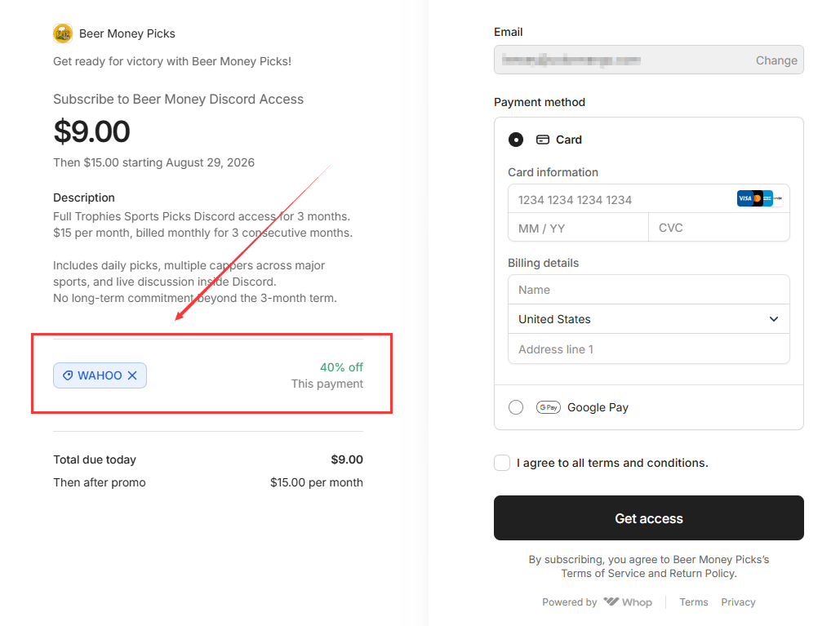Click the MM / YY expiry field
The height and width of the screenshot is (626, 840).
point(578,228)
